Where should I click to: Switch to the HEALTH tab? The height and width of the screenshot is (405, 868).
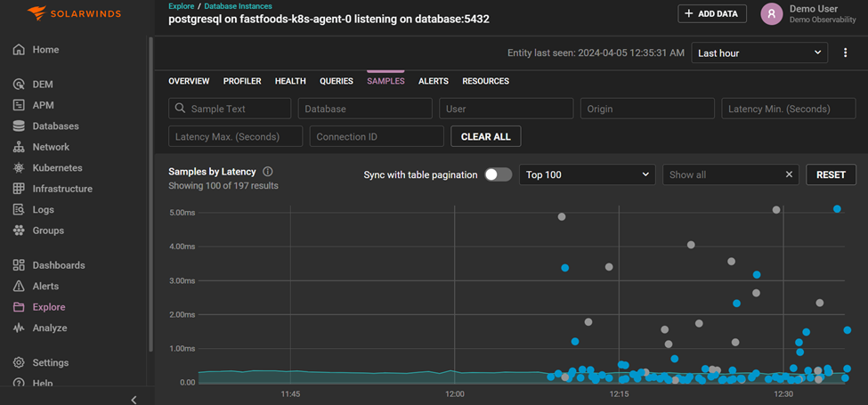[x=290, y=81]
